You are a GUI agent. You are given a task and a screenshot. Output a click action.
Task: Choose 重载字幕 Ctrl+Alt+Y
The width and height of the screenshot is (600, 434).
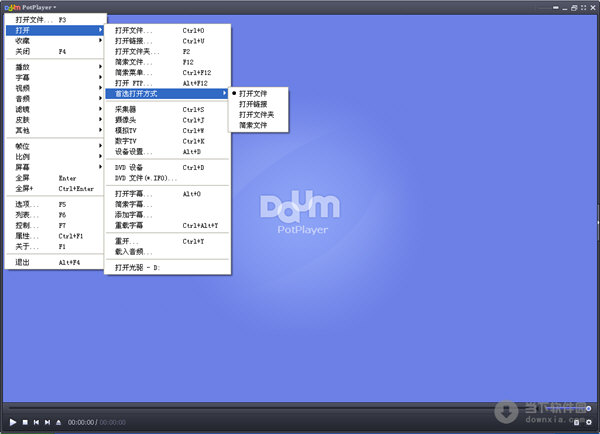(x=167, y=225)
